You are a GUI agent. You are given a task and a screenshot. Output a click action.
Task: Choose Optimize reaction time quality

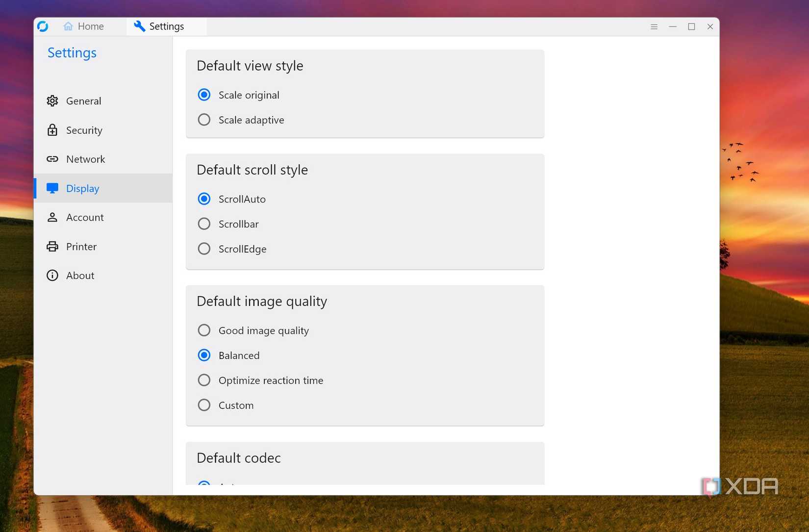[x=204, y=380]
